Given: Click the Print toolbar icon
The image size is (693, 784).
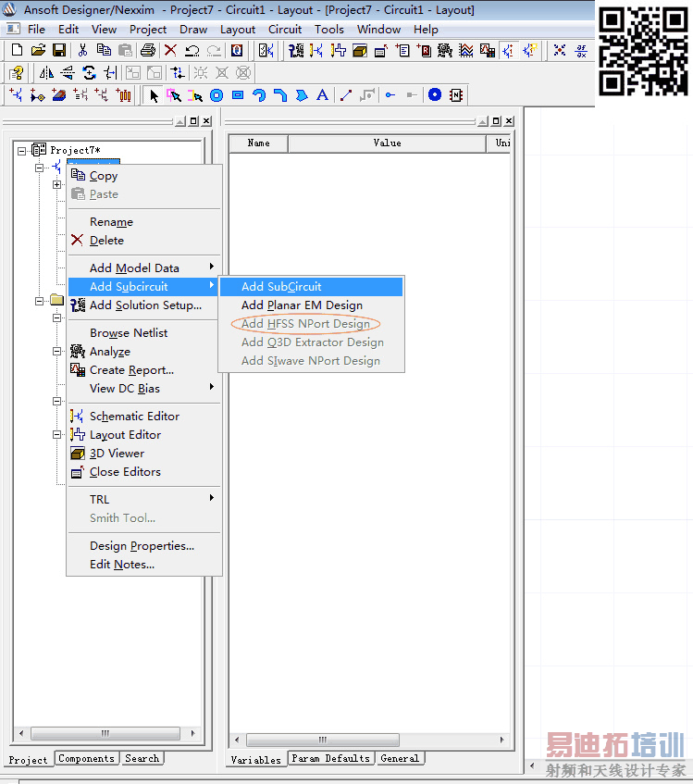Looking at the screenshot, I should [148, 50].
